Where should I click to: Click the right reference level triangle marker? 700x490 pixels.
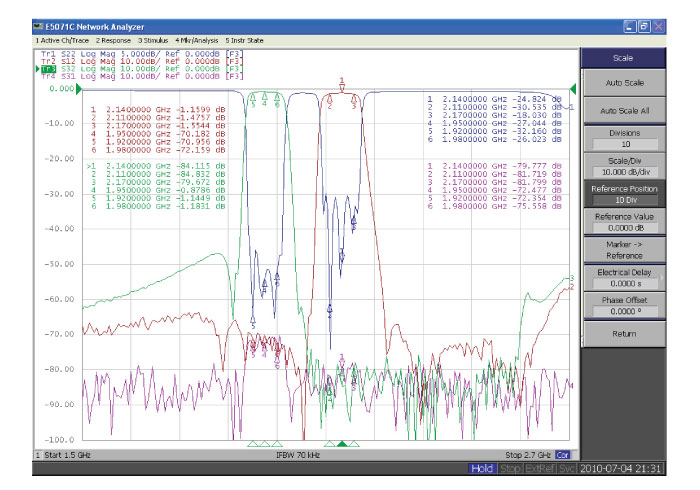coord(573,89)
